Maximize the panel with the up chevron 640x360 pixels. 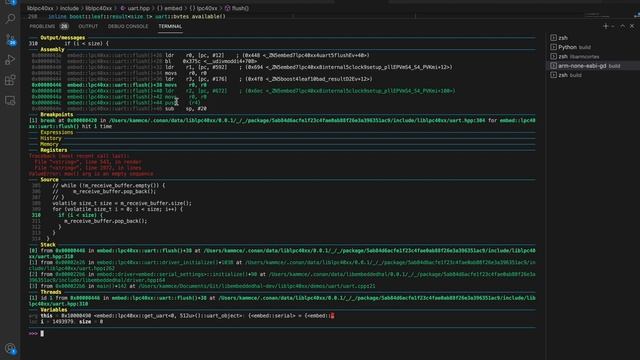[x=623, y=26]
